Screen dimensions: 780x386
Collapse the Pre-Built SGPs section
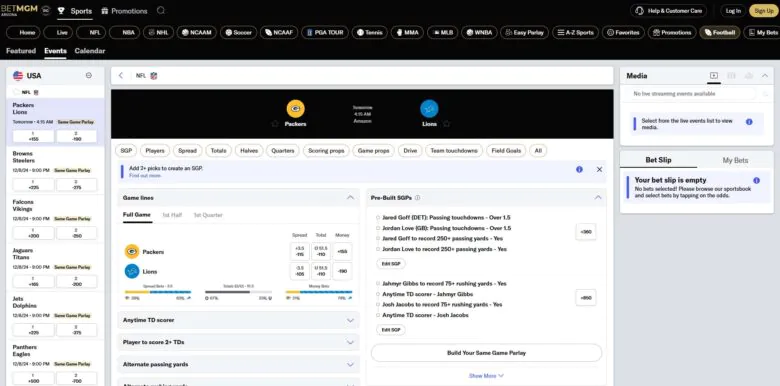[598, 197]
